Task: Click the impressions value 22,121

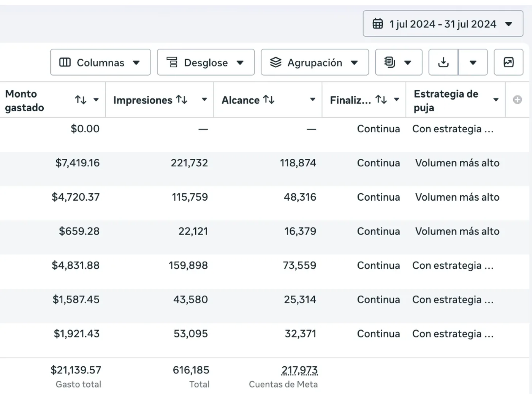Action: 193,231
